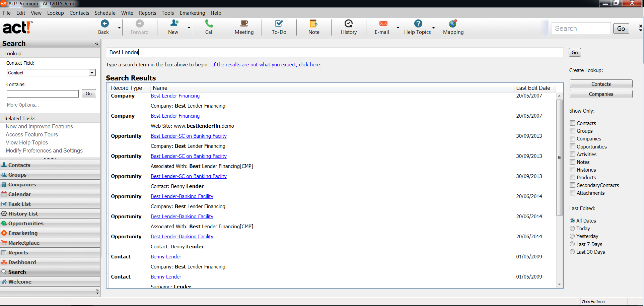Click the New contact icon
644x306 pixels.
tap(174, 23)
